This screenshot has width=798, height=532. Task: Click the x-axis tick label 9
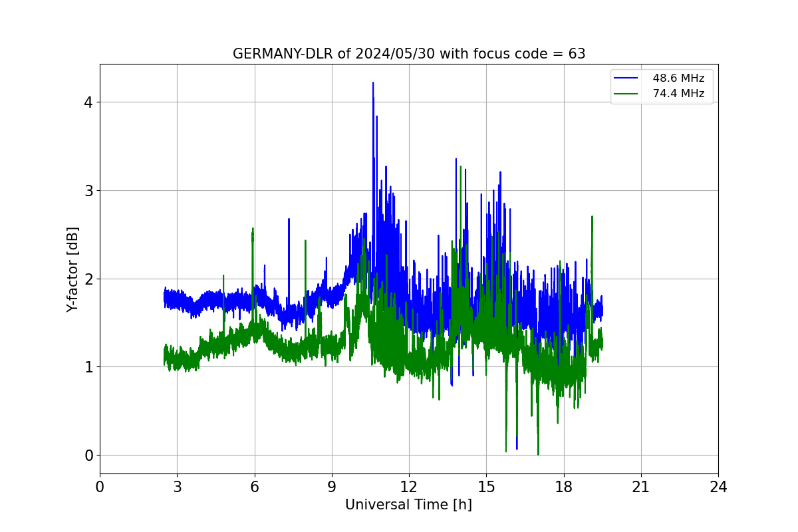click(x=332, y=487)
